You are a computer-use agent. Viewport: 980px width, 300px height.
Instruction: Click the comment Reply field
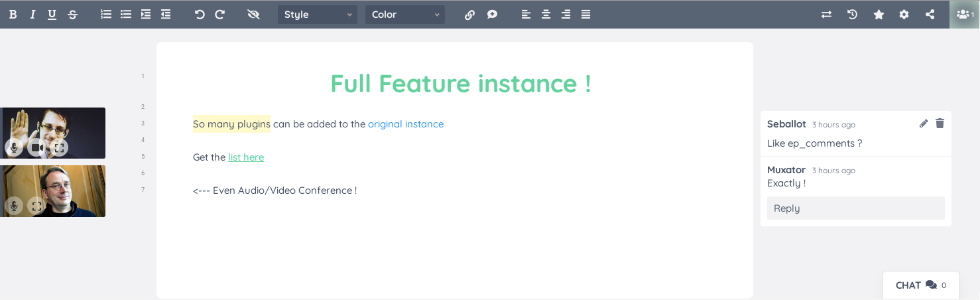(x=855, y=208)
